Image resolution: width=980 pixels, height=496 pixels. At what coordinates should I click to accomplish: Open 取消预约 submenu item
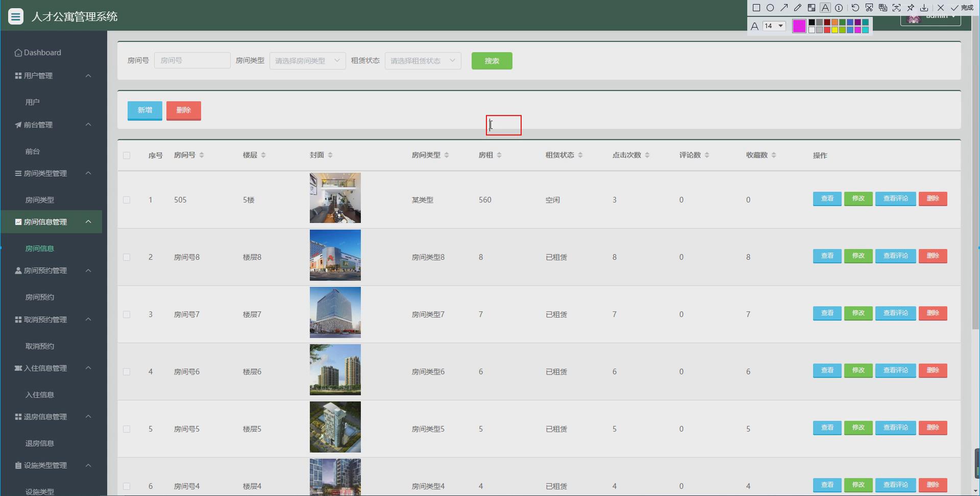tap(40, 346)
